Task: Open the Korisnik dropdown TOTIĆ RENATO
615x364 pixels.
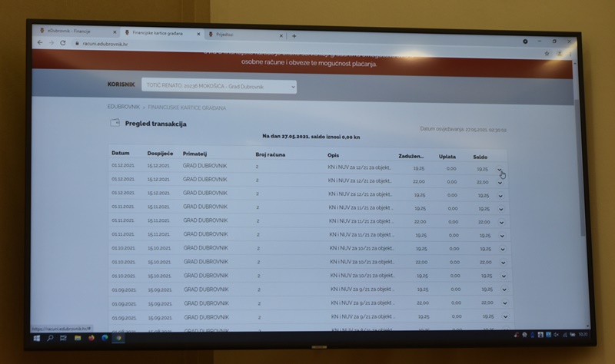Action: click(x=218, y=87)
